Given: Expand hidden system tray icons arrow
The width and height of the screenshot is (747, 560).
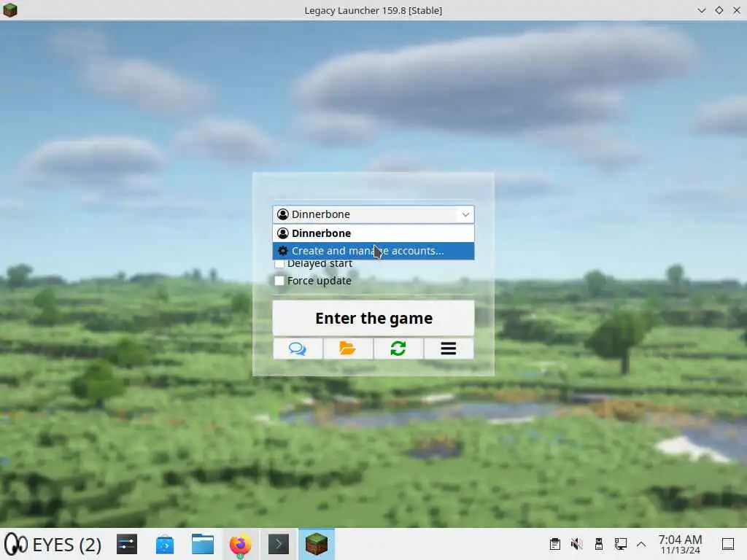Looking at the screenshot, I should coord(641,544).
